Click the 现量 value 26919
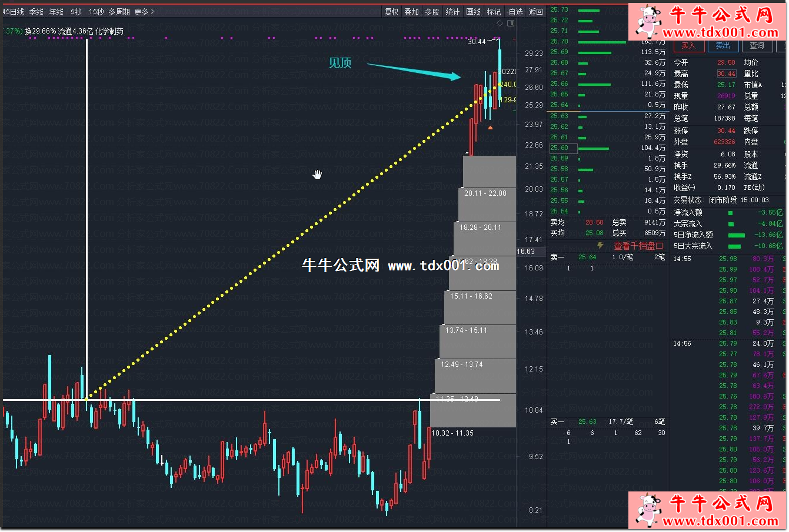This screenshot has height=532, width=789. pos(726,96)
